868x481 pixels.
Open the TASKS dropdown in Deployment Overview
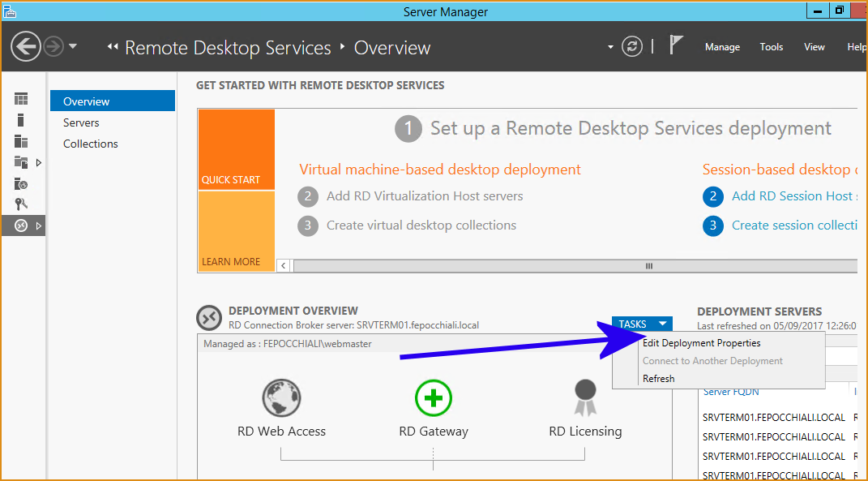pos(642,324)
